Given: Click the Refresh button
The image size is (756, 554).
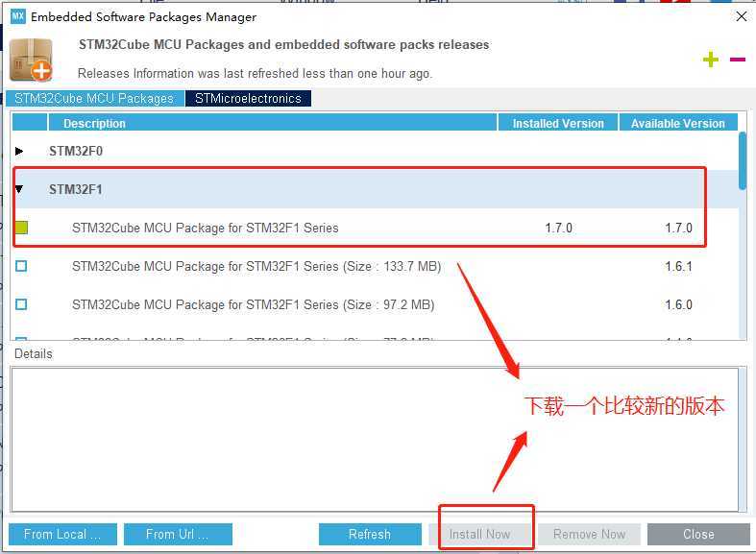Looking at the screenshot, I should point(370,534).
